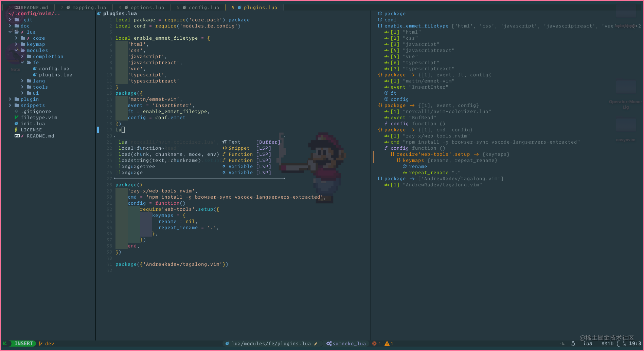Select loadstring(text, chunkname) completion

[x=199, y=160]
